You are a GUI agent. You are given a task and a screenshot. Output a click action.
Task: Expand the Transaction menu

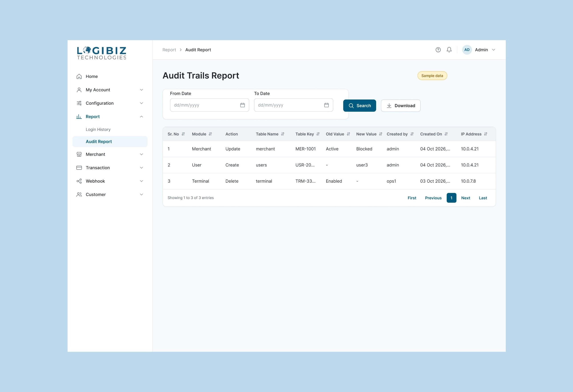coord(110,168)
